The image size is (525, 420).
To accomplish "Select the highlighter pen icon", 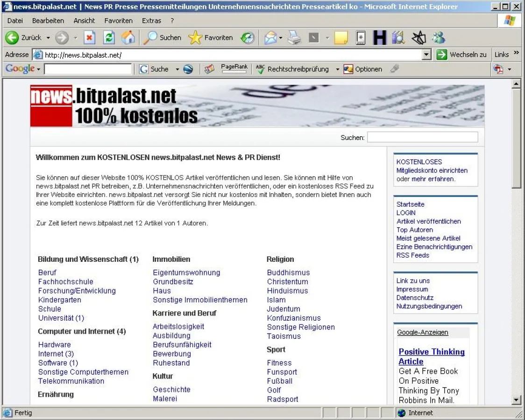I will coord(395,69).
